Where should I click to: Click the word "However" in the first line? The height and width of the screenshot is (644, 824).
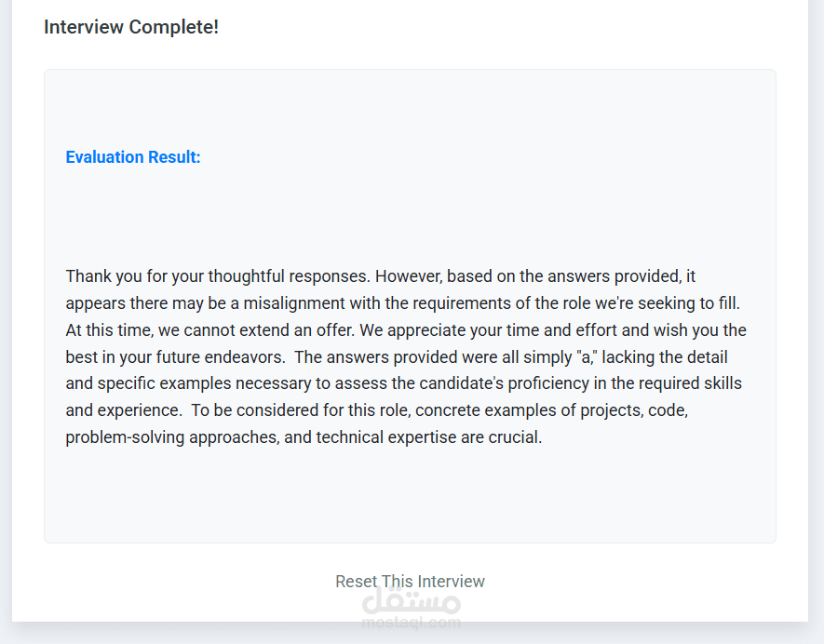[408, 276]
